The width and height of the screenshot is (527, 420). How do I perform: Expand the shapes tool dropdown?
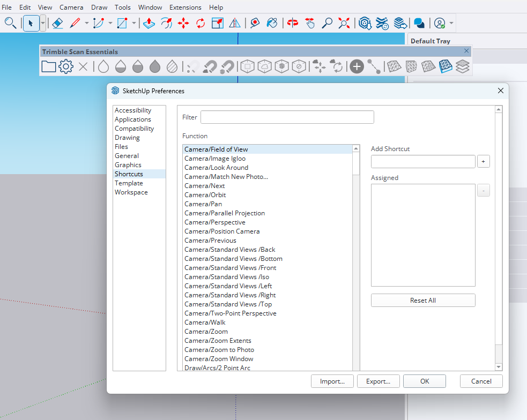coord(133,23)
